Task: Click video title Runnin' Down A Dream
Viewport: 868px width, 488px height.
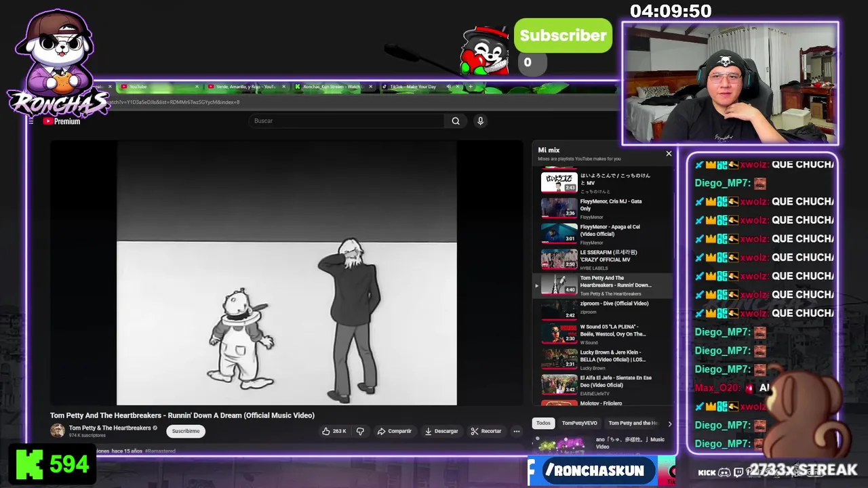Action: coord(182,415)
